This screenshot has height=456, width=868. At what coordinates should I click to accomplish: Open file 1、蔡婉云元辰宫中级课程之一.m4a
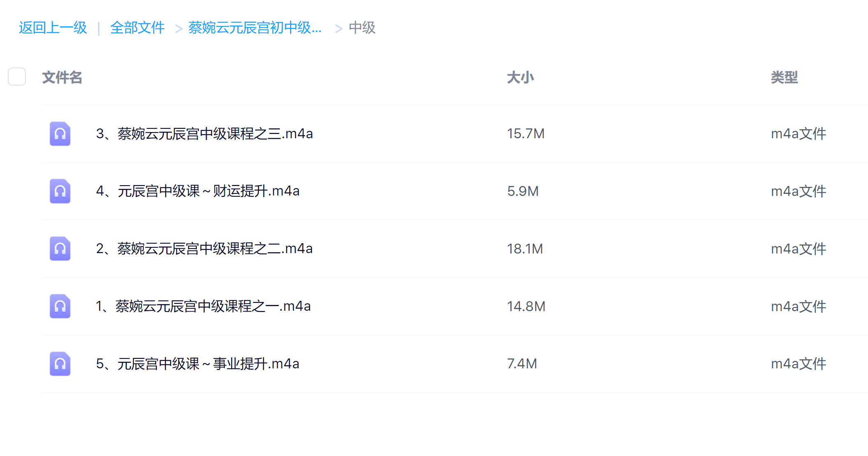[x=203, y=306]
